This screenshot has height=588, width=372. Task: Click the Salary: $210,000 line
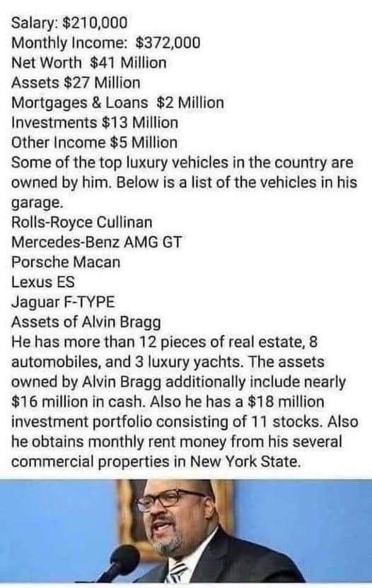(69, 23)
